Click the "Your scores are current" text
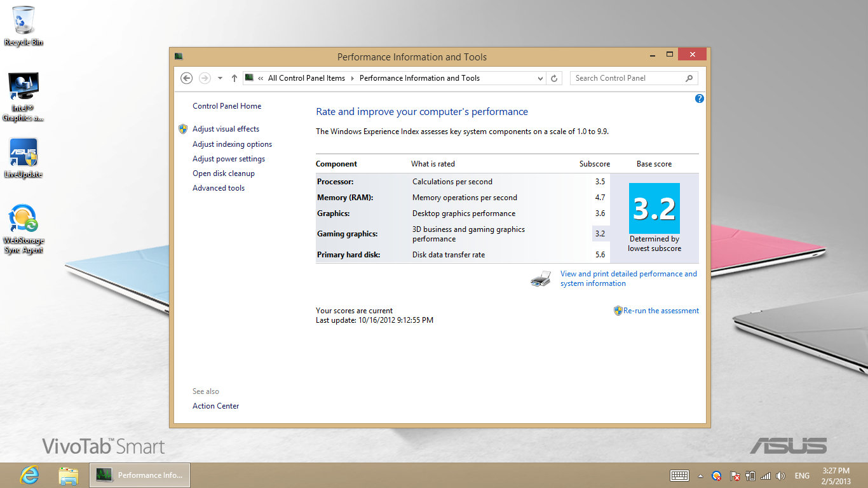Screen dimensions: 868x488 pos(355,311)
